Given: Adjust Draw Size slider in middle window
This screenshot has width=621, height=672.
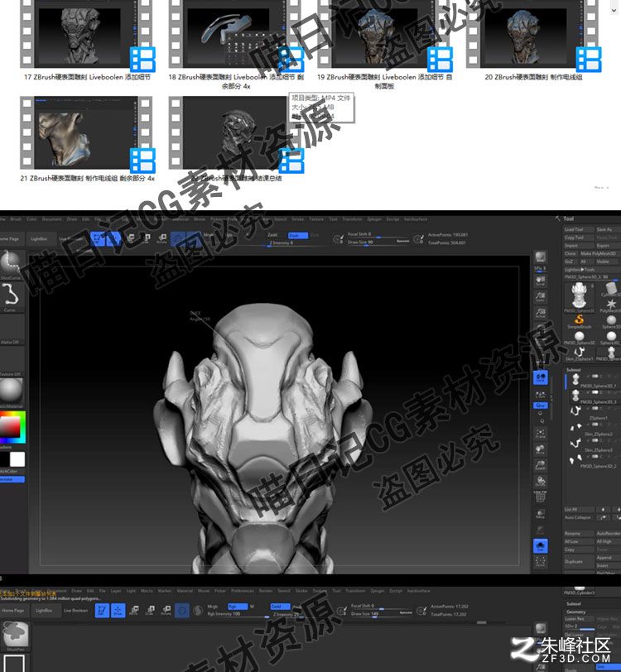Looking at the screenshot, I should pos(378,242).
